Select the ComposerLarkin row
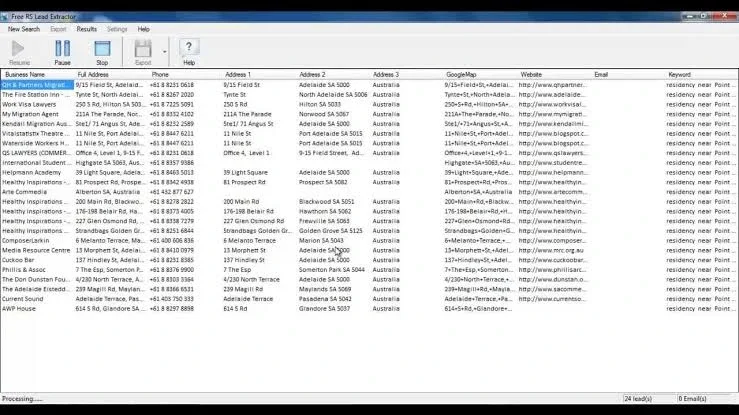Image resolution: width=739 pixels, height=415 pixels. [x=369, y=241]
